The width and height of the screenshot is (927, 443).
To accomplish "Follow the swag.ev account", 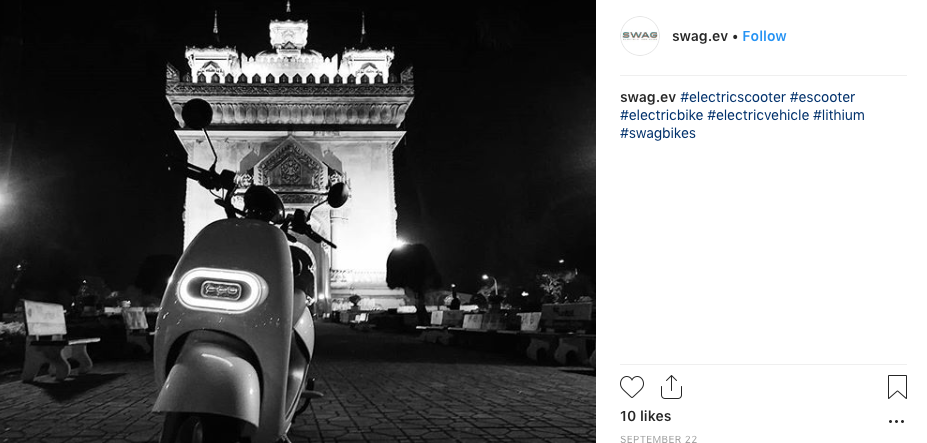I will coord(764,36).
